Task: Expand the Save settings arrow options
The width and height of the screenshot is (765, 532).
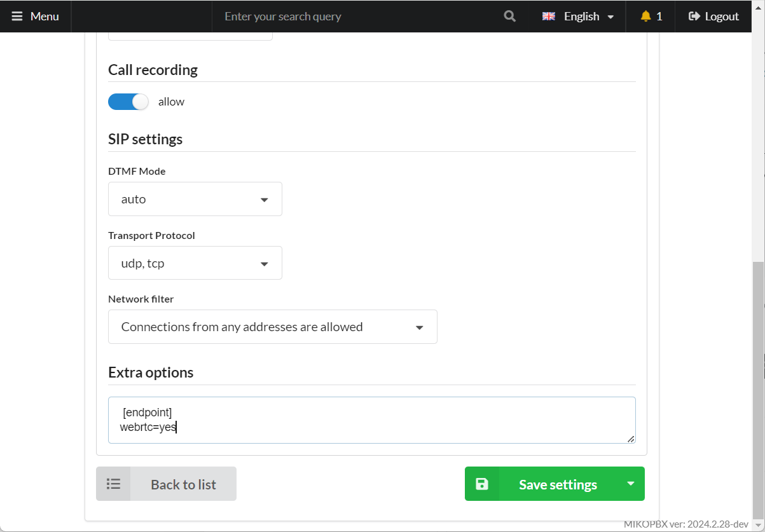Action: point(630,484)
